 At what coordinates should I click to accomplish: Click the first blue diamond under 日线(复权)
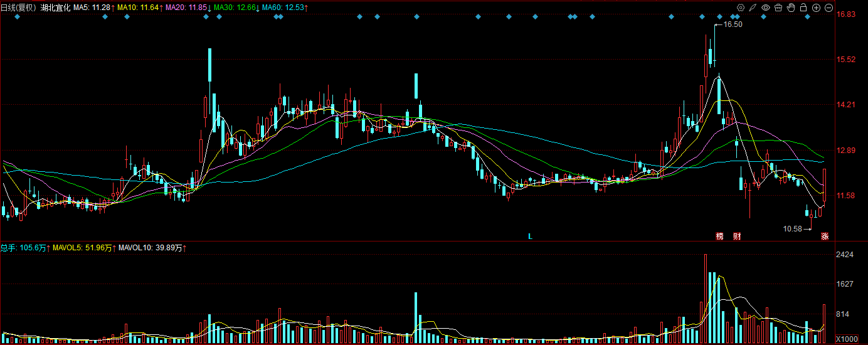[x=18, y=17]
